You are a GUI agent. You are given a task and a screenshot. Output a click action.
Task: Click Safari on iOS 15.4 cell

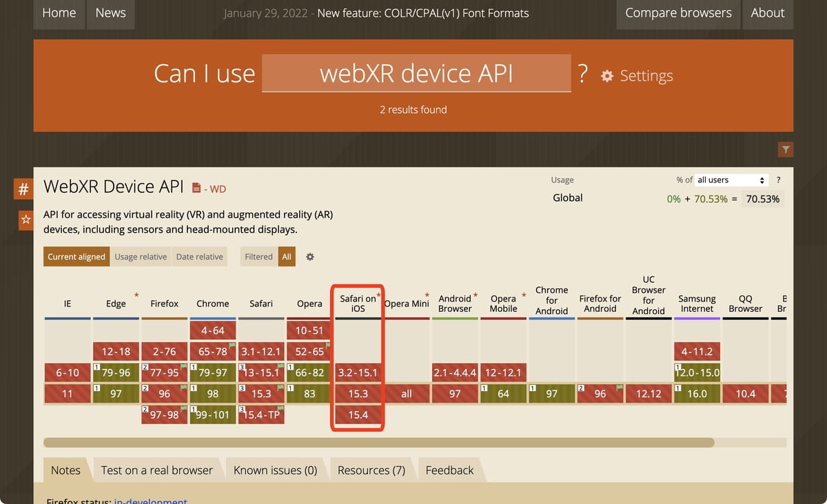click(x=358, y=414)
